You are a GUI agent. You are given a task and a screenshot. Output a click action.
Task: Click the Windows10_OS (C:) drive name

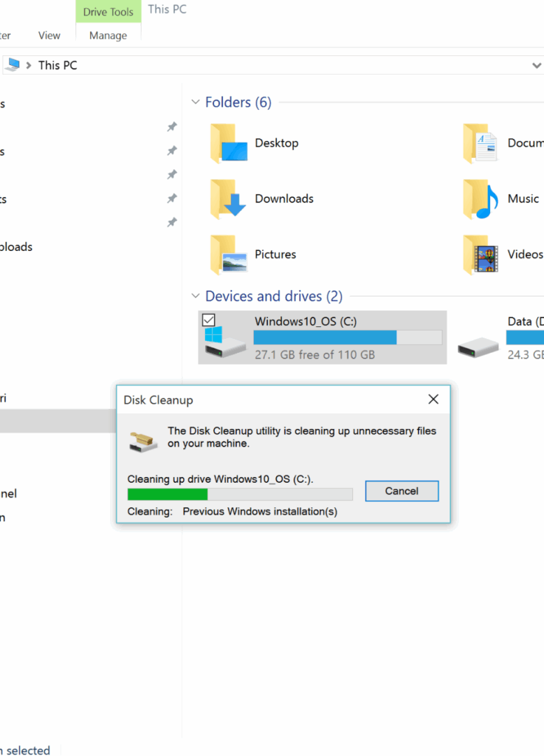click(x=306, y=322)
